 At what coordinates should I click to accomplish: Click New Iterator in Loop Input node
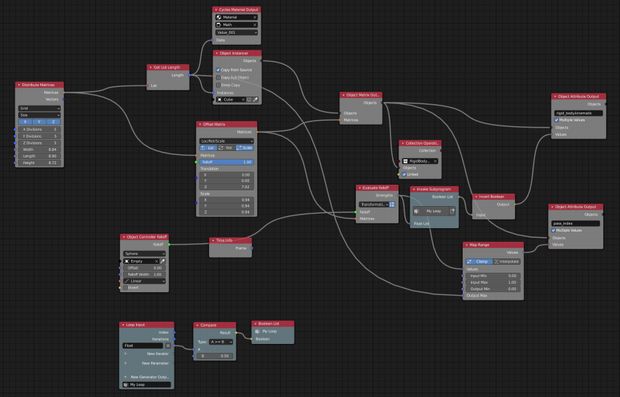click(157, 354)
